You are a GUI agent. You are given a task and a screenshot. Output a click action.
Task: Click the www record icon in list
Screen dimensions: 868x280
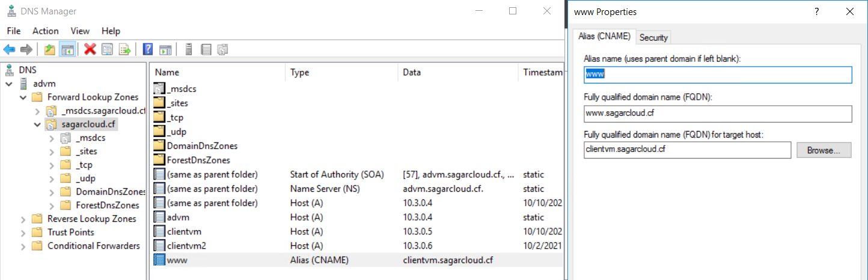pyautogui.click(x=159, y=260)
